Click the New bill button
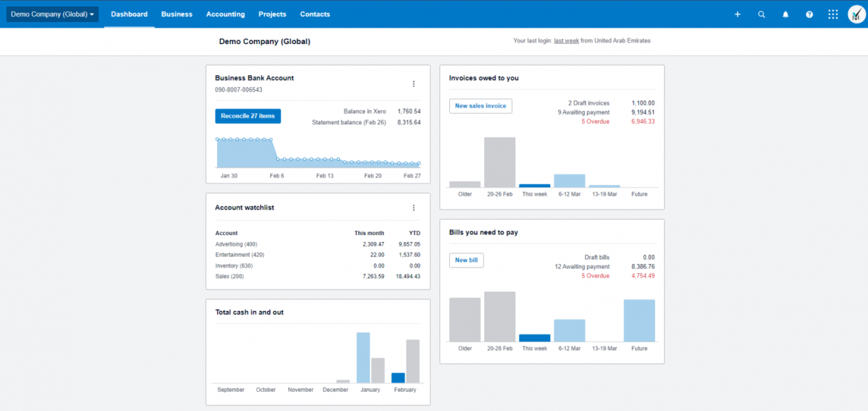The height and width of the screenshot is (411, 868). tap(466, 261)
